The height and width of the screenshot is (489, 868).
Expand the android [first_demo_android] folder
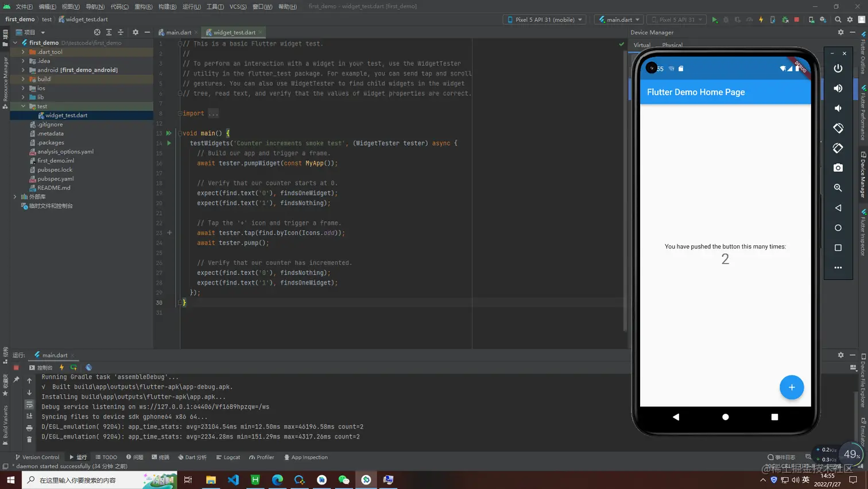[x=23, y=70]
